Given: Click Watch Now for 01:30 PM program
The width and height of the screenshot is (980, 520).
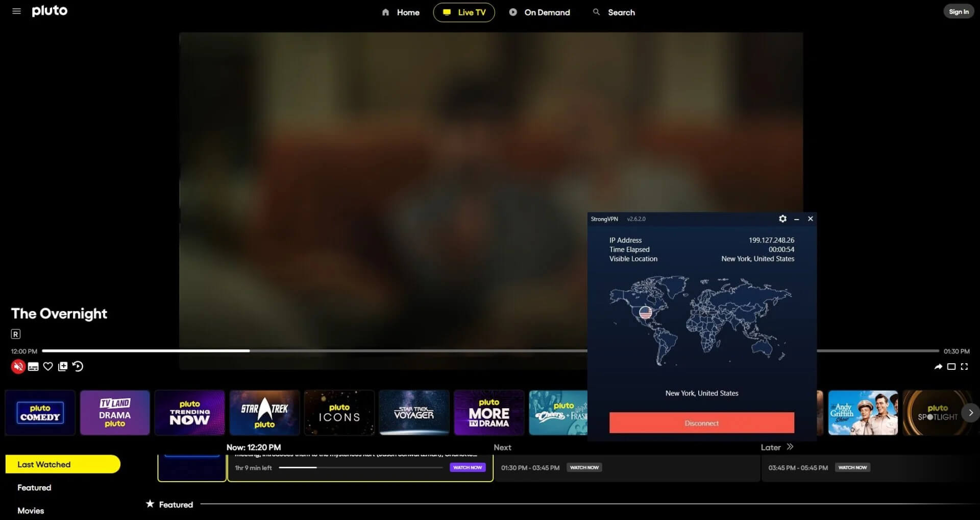Looking at the screenshot, I should 584,467.
